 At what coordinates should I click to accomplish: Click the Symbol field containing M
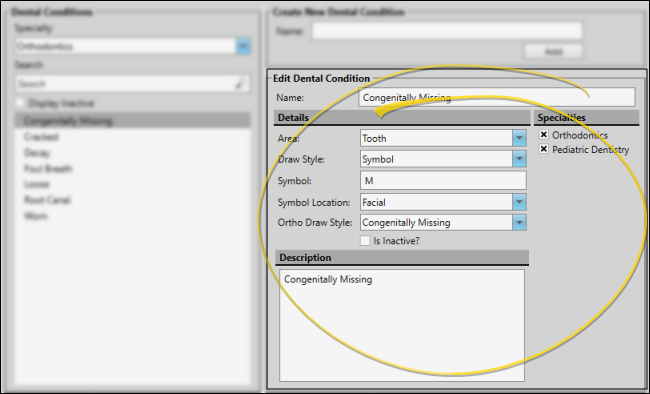coord(444,180)
